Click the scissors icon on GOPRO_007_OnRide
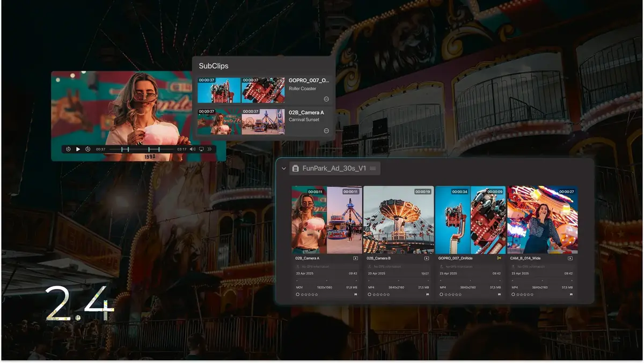 tap(499, 258)
